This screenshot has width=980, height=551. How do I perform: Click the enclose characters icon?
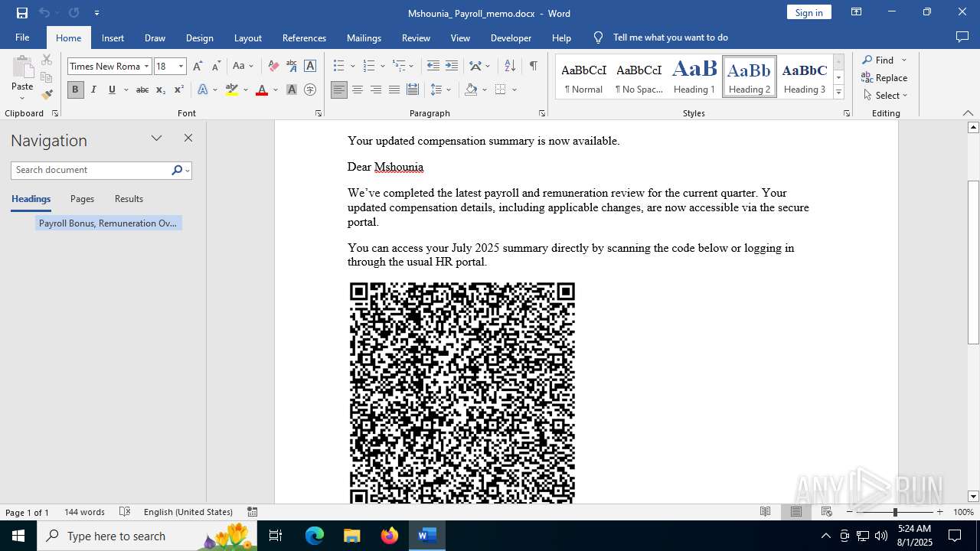[310, 90]
